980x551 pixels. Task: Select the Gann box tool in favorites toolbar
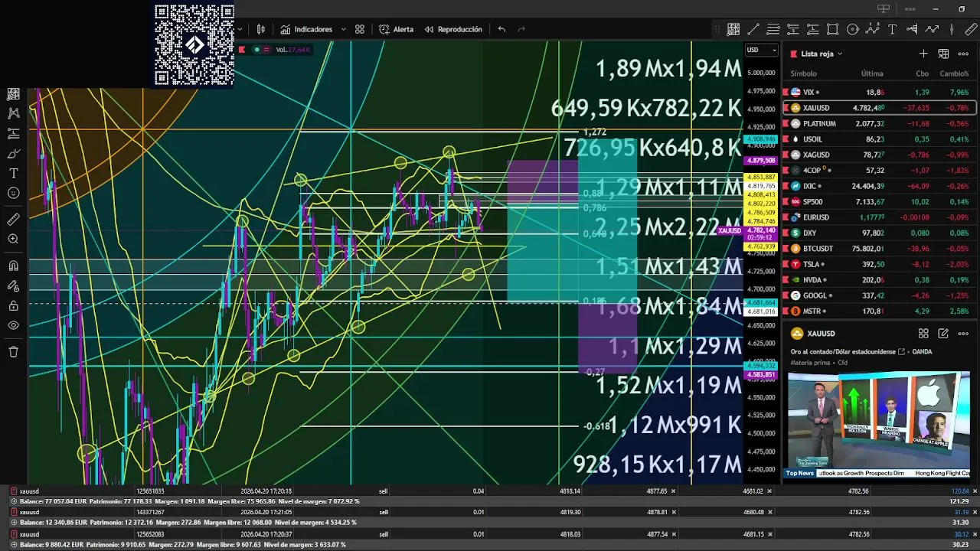pos(733,29)
